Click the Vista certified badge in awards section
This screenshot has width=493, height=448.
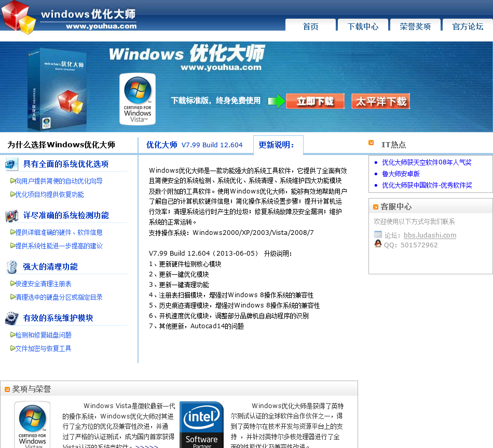32,425
